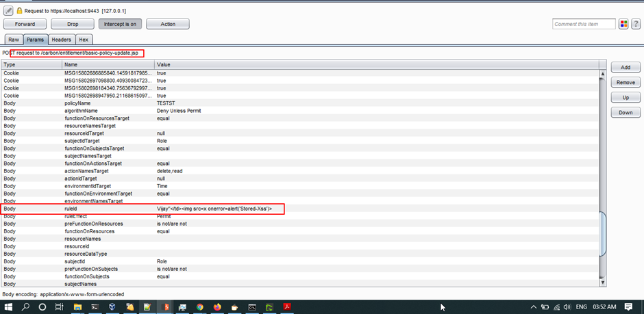Toggle the 'Intercept is on' button
Viewport: 644px width, 314px height.
coord(120,24)
